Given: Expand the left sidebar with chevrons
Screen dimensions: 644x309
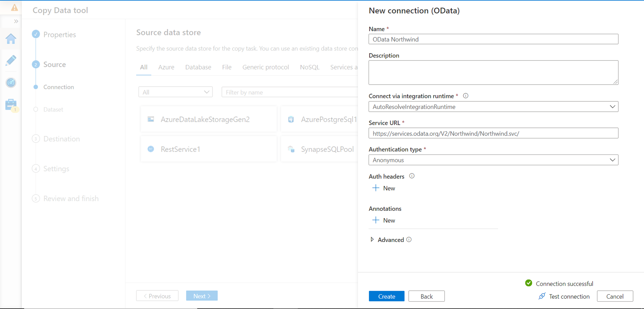Looking at the screenshot, I should [16, 21].
